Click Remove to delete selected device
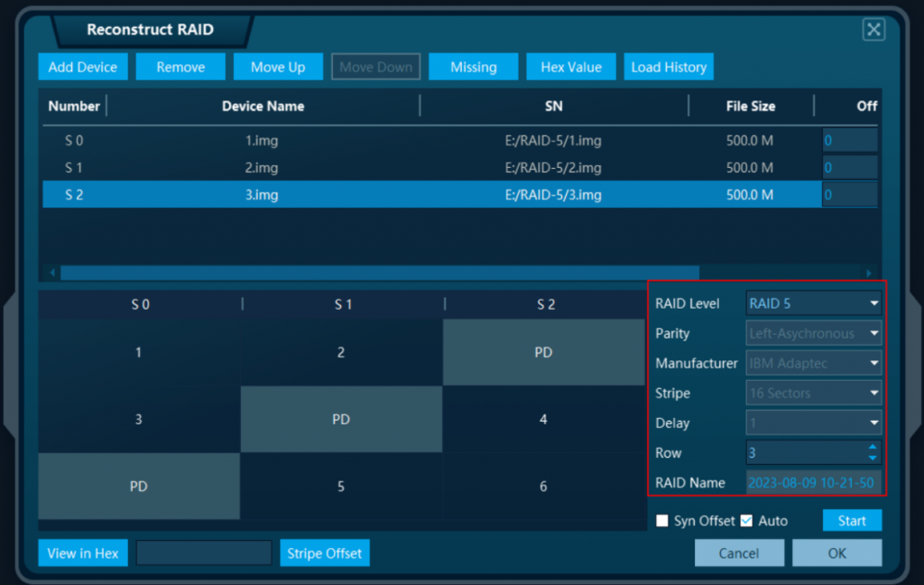Image resolution: width=924 pixels, height=585 pixels. [180, 66]
